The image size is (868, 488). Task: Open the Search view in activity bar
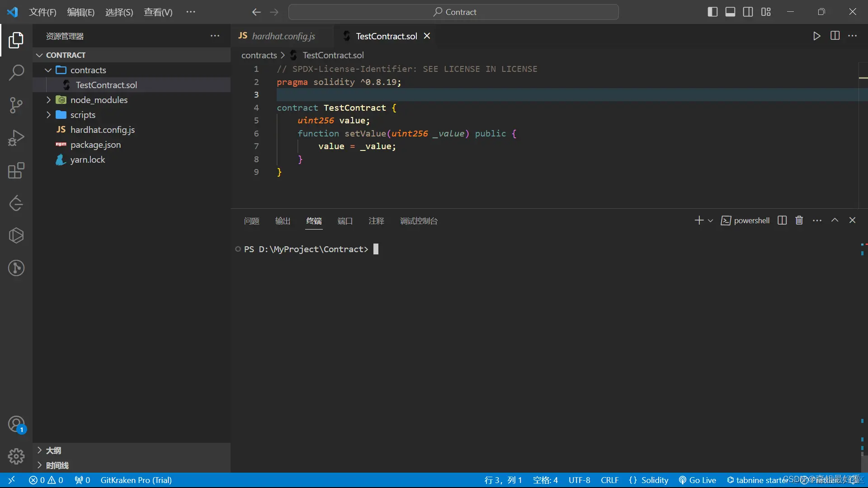(16, 72)
